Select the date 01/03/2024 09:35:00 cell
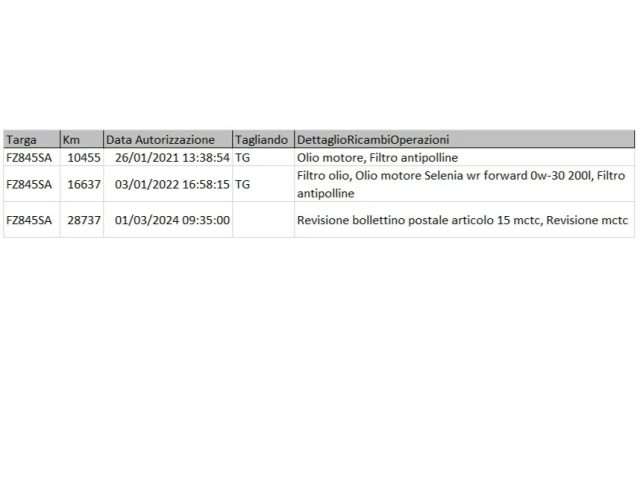This screenshot has height=479, width=640. tap(168, 220)
